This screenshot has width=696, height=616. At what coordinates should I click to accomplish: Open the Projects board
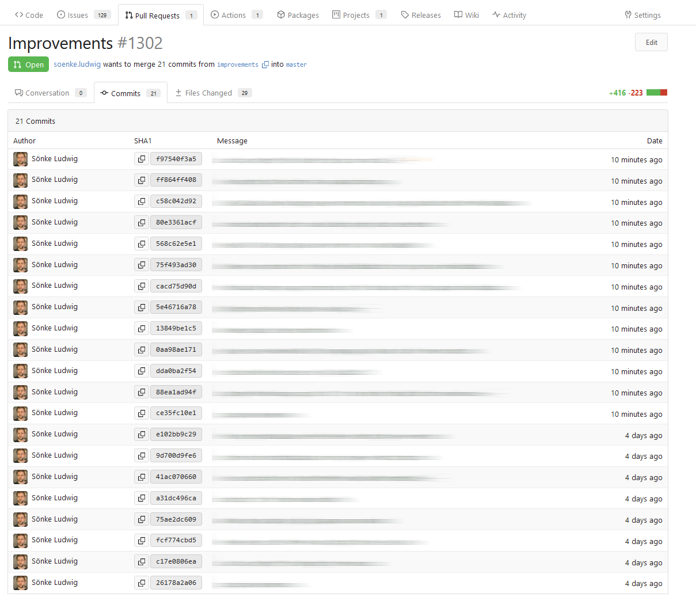coord(336,14)
